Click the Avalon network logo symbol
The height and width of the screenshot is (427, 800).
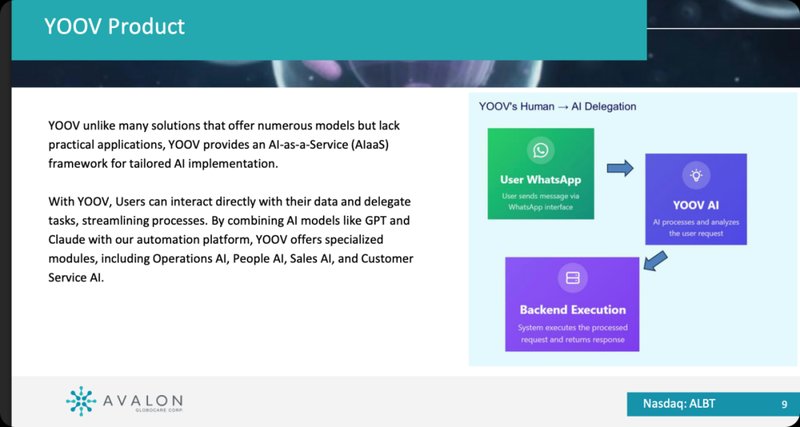81,400
